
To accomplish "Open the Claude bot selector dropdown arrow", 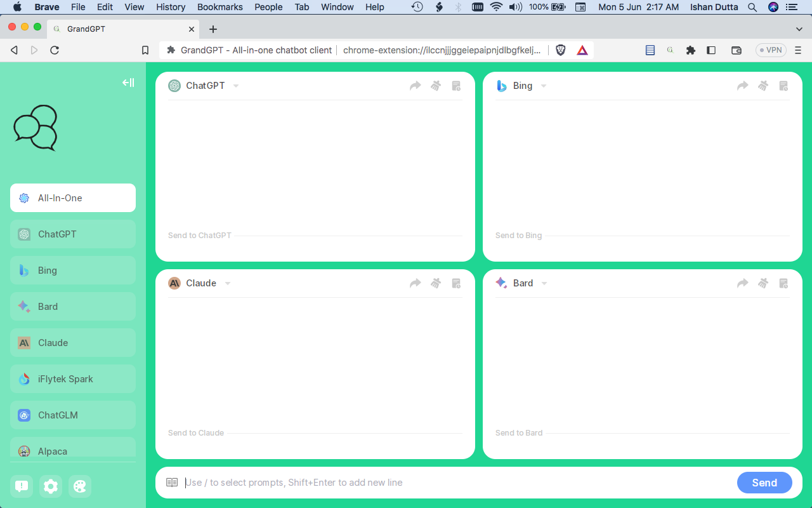I will (228, 284).
